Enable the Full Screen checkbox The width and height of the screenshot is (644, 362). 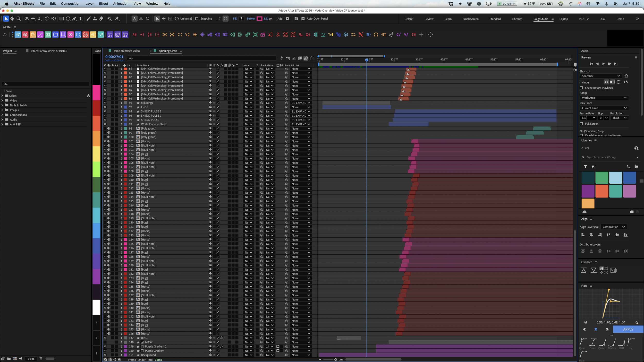[x=581, y=124]
